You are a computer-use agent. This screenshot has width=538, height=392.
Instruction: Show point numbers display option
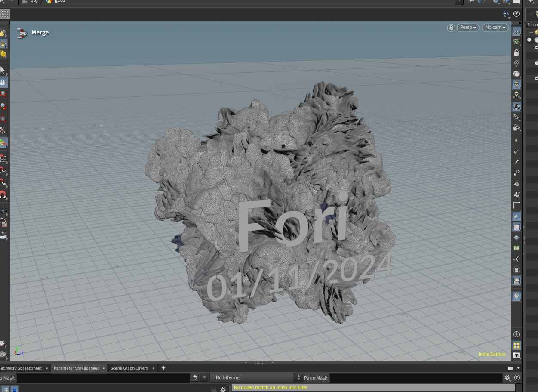pos(516,173)
